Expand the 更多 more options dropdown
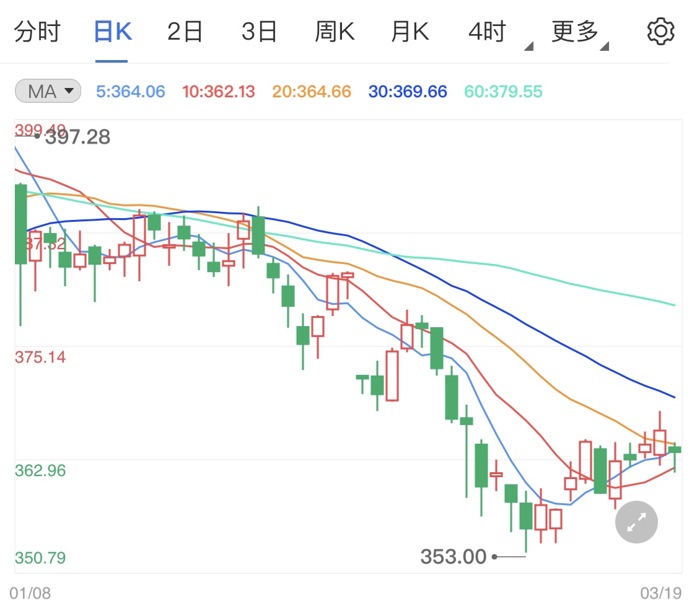The image size is (697, 616). click(x=580, y=33)
